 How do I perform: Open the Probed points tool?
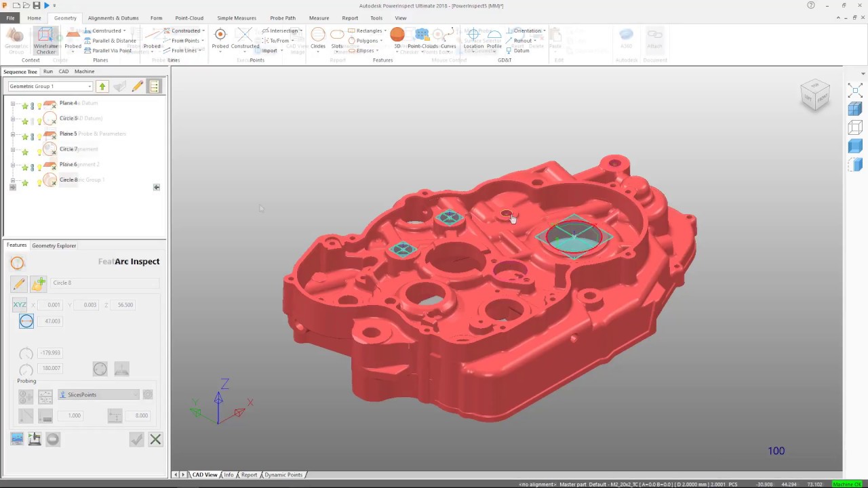coord(220,39)
